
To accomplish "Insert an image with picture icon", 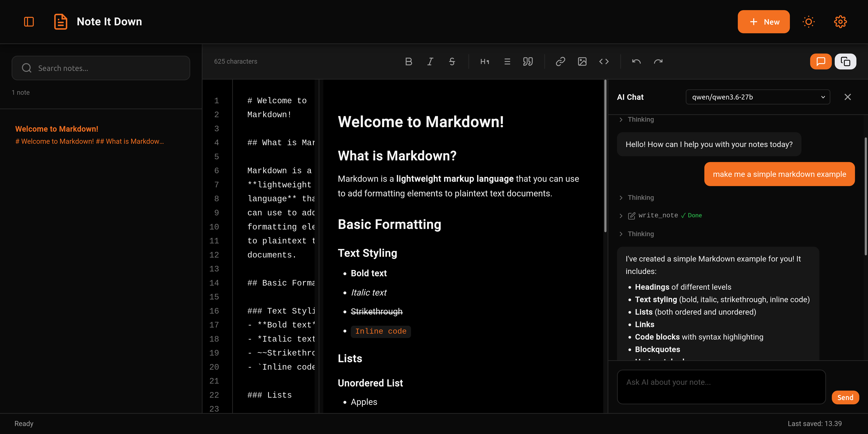I will pyautogui.click(x=582, y=61).
